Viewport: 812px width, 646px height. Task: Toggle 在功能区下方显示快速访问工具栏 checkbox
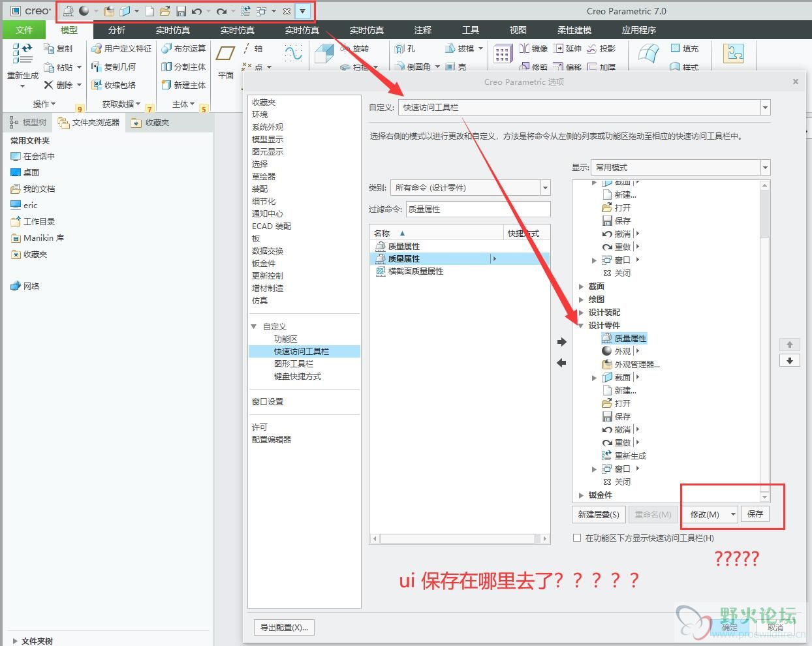[x=576, y=538]
